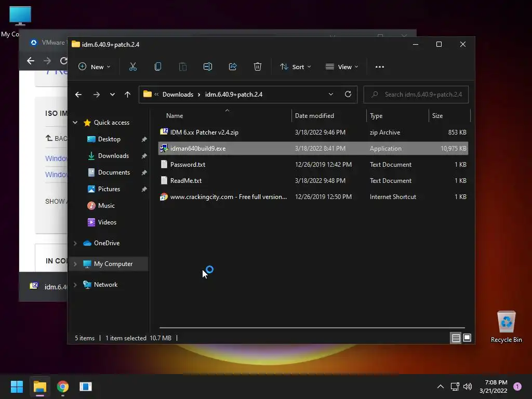This screenshot has width=532, height=399.
Task: Select Documents in the navigation pane
Action: click(x=114, y=172)
